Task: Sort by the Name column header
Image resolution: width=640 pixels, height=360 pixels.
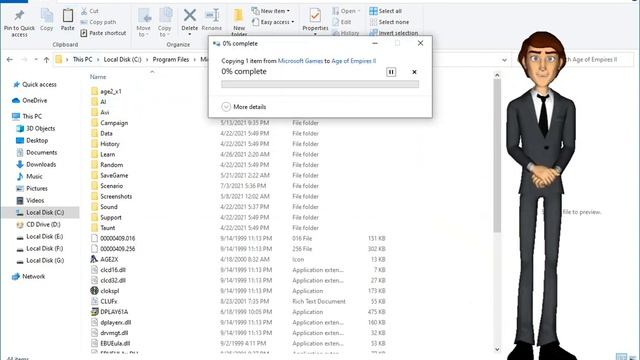Action: tap(98, 77)
